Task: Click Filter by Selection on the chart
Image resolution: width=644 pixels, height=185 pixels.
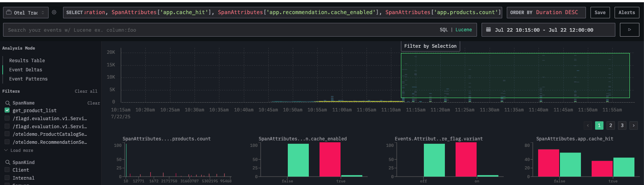Action: click(x=430, y=46)
